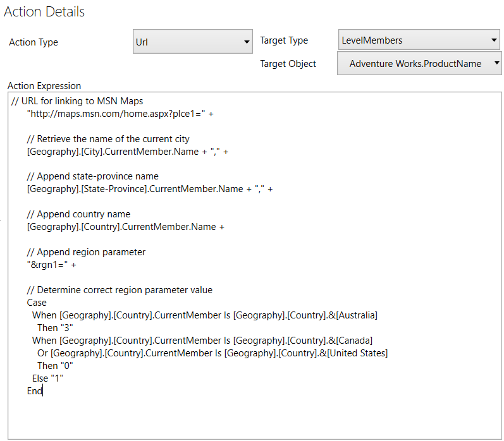Click the "&rgn1=" string line

coord(51,265)
